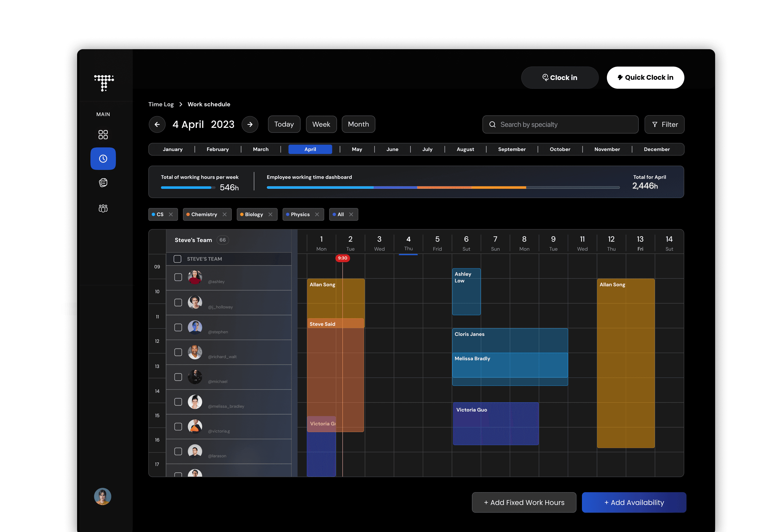Go to previous date with left arrow
Screen dimensions: 776x532
(157, 125)
